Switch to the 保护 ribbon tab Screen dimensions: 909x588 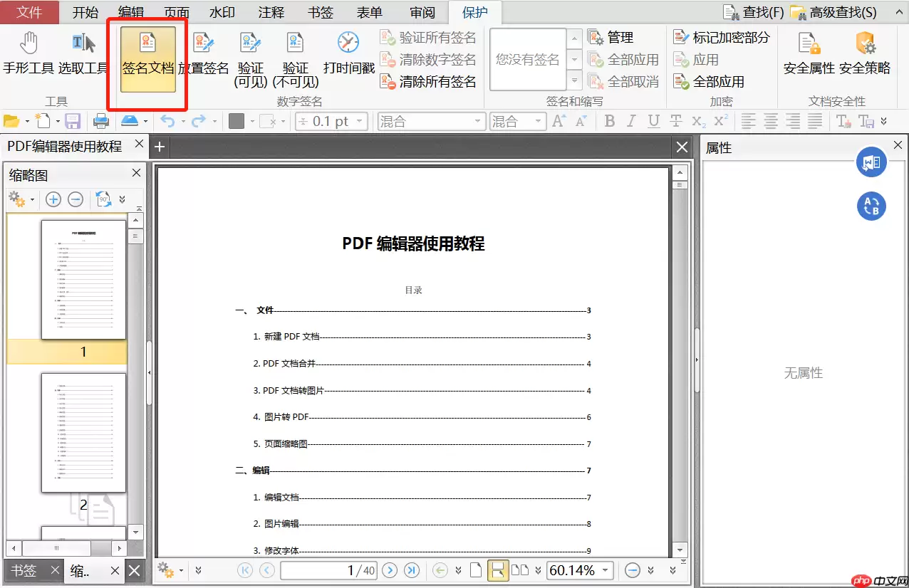click(x=474, y=11)
